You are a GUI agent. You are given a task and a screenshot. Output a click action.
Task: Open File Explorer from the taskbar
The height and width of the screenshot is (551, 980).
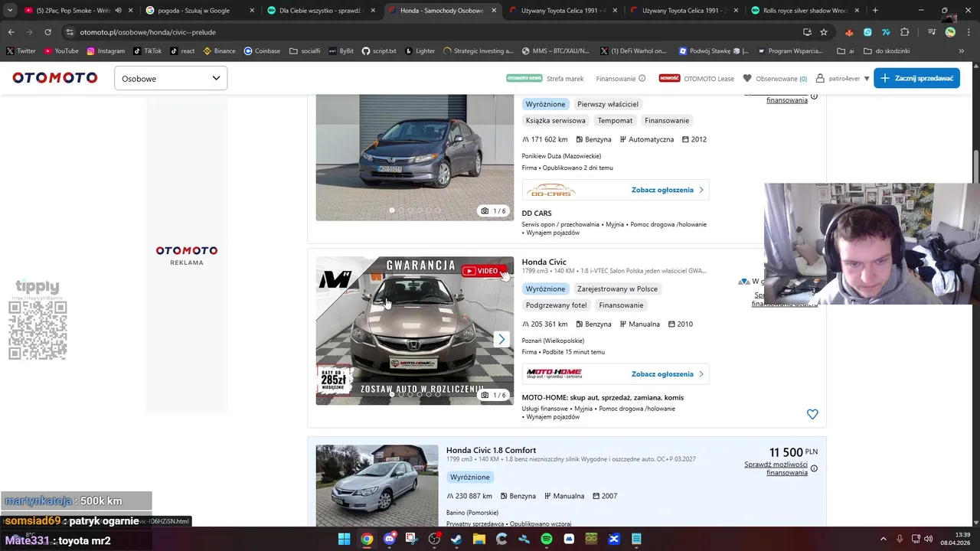[479, 539]
